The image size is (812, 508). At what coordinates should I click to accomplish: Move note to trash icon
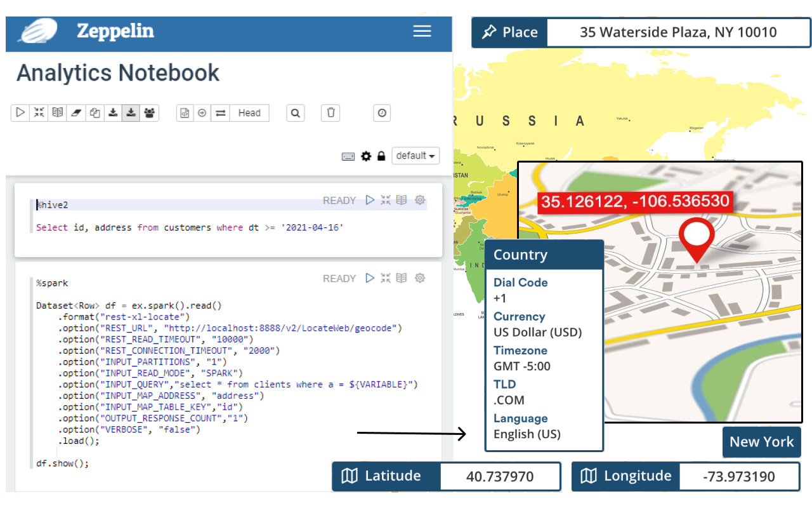tap(331, 113)
